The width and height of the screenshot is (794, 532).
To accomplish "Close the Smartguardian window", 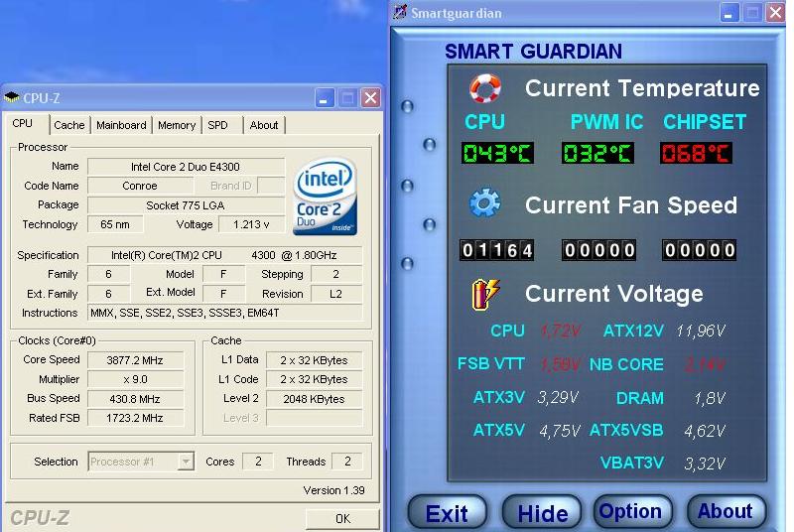I will [775, 13].
